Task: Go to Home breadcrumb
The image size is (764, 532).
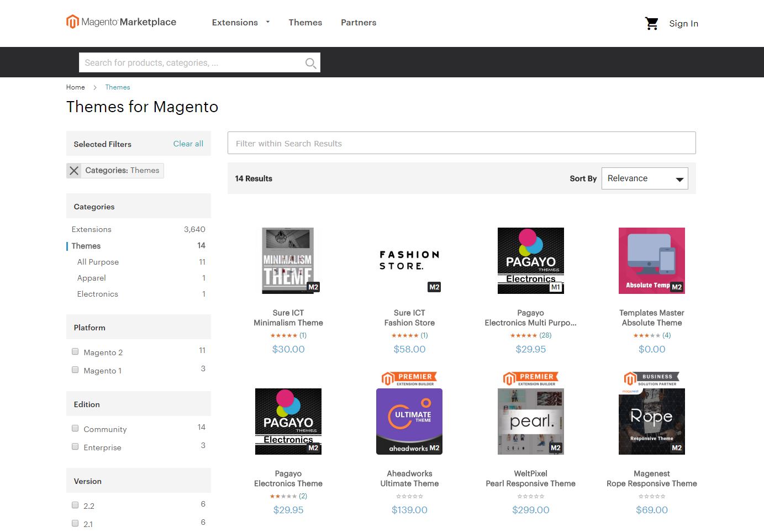Action: point(76,87)
